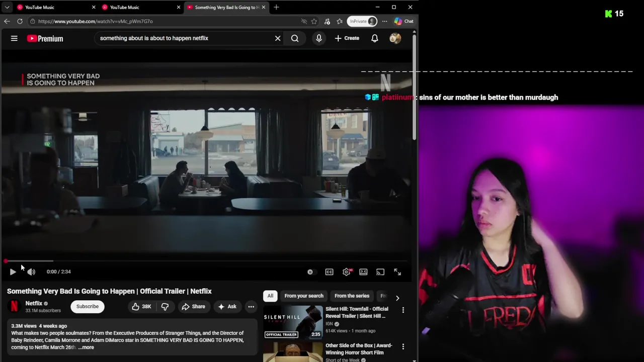Viewport: 644px width, 362px height.
Task: Open Copilot Chat button
Action: tap(404, 21)
